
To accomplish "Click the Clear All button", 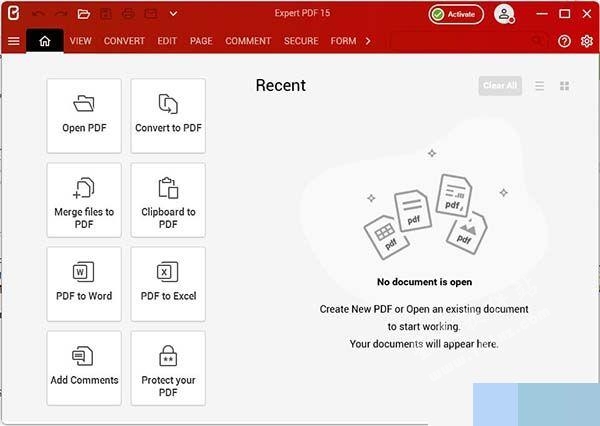I will 500,85.
